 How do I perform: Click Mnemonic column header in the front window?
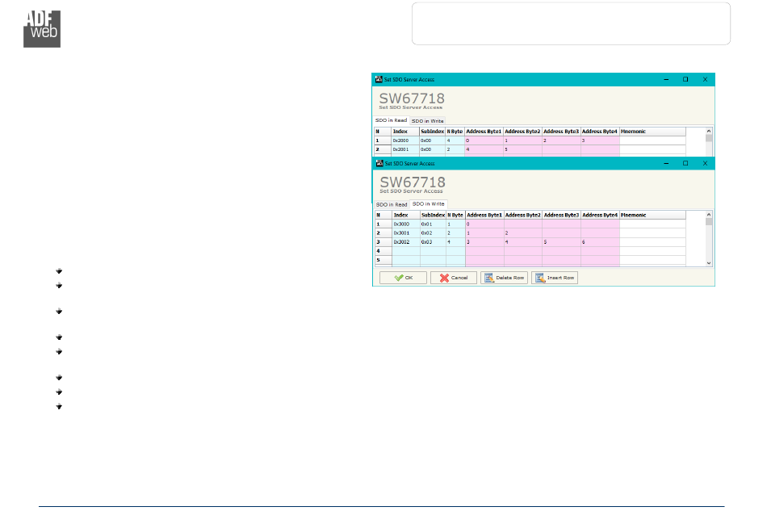(652, 216)
